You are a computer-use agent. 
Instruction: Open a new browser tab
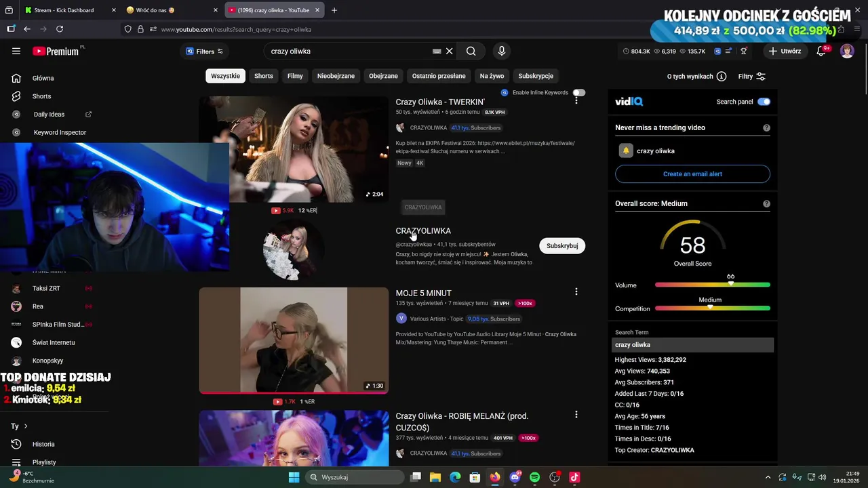click(x=334, y=10)
